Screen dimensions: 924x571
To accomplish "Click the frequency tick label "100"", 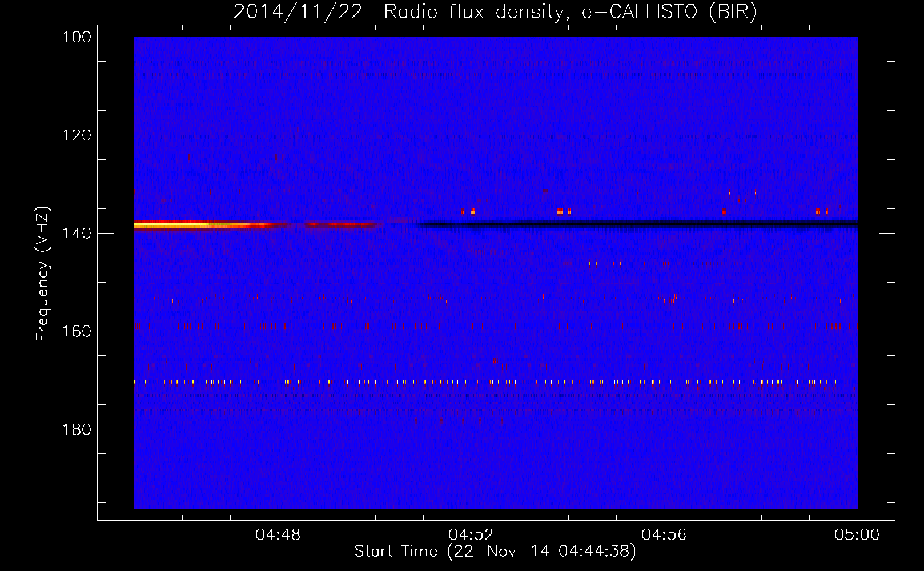I will point(78,37).
